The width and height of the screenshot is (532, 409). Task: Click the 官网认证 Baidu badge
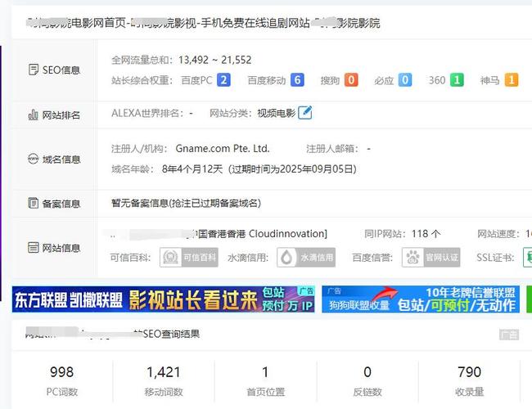coord(431,258)
